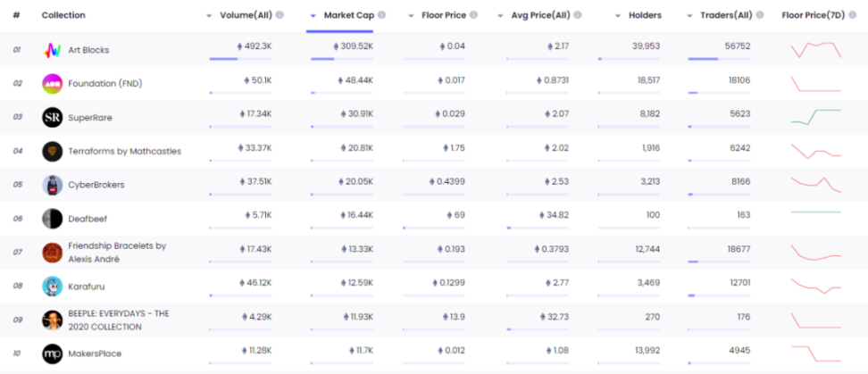Select the Floor Price column header
The width and height of the screenshot is (868, 374).
tap(444, 15)
